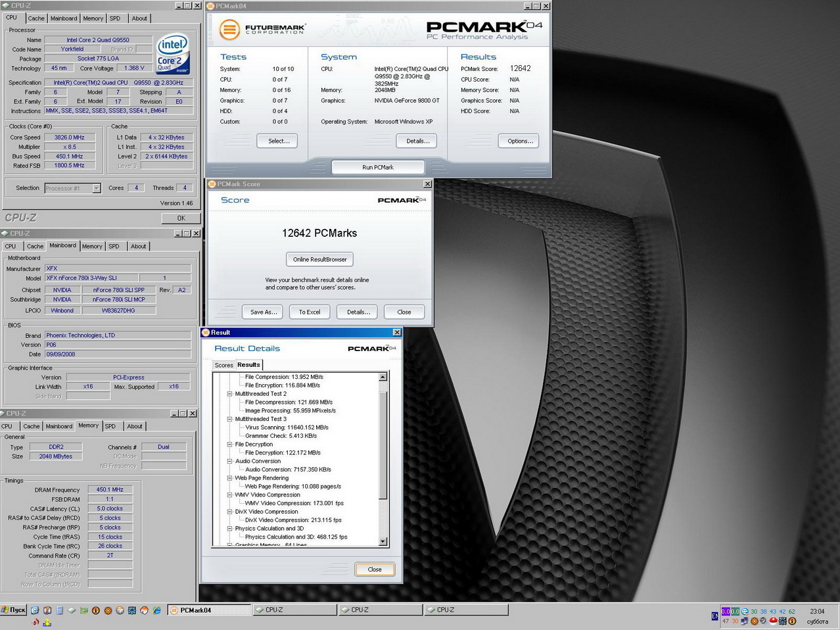Click the '12642 PCMarks' score text
The height and width of the screenshot is (630, 840).
(319, 233)
